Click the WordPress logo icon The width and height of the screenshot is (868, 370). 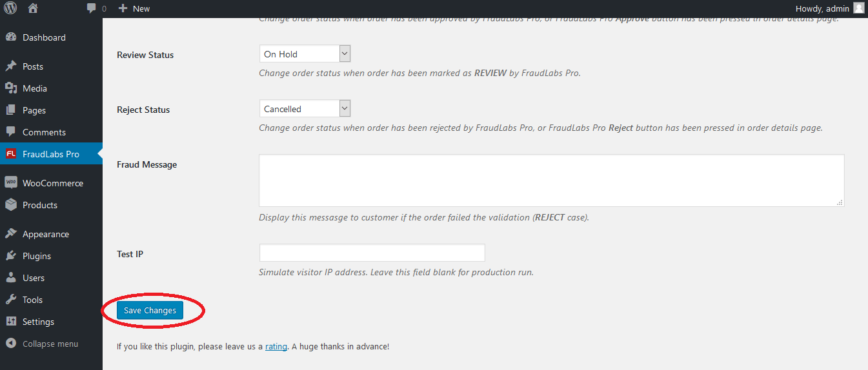point(10,8)
